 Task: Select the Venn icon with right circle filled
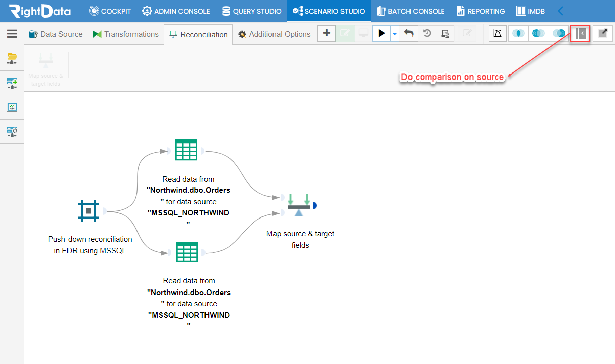click(559, 33)
